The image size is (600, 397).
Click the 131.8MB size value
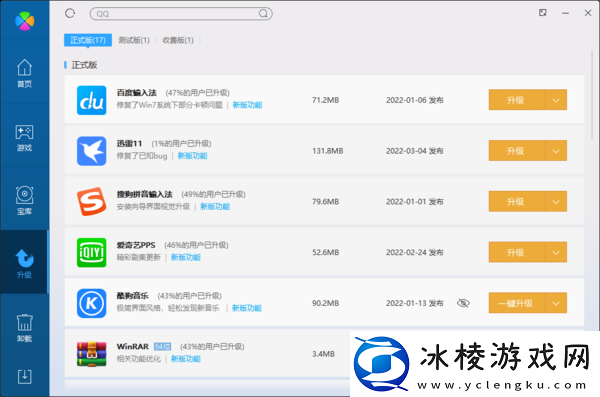click(x=328, y=151)
